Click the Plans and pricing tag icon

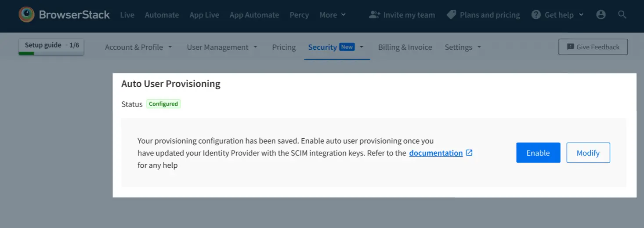click(x=451, y=15)
